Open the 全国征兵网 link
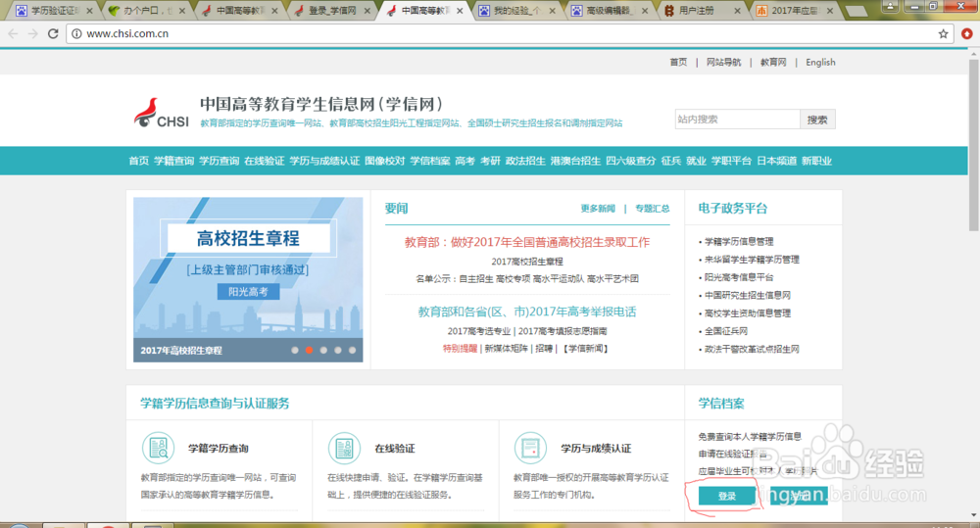The height and width of the screenshot is (528, 980). pos(726,331)
